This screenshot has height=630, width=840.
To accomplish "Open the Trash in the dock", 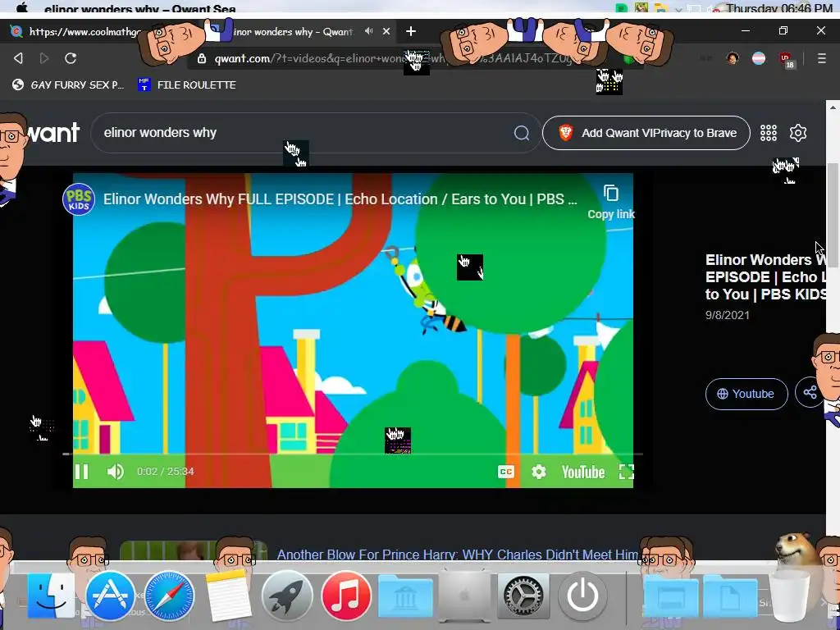I will (790, 596).
